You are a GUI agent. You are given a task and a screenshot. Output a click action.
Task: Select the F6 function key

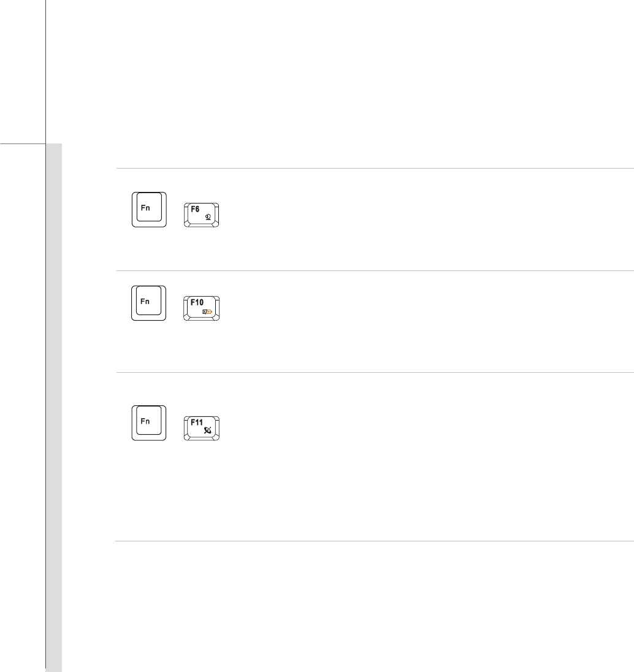202,215
